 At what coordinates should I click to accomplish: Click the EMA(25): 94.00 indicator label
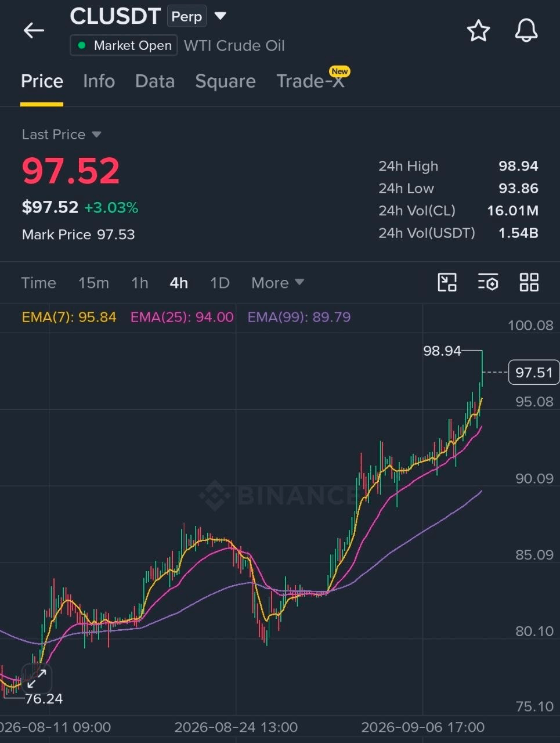point(182,317)
